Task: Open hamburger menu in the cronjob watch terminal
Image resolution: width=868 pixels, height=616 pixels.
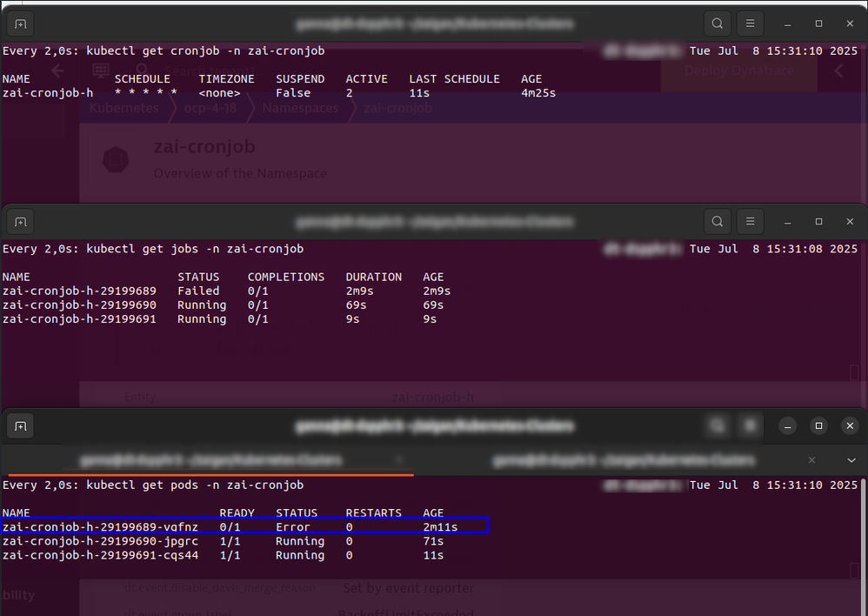Action: point(750,23)
